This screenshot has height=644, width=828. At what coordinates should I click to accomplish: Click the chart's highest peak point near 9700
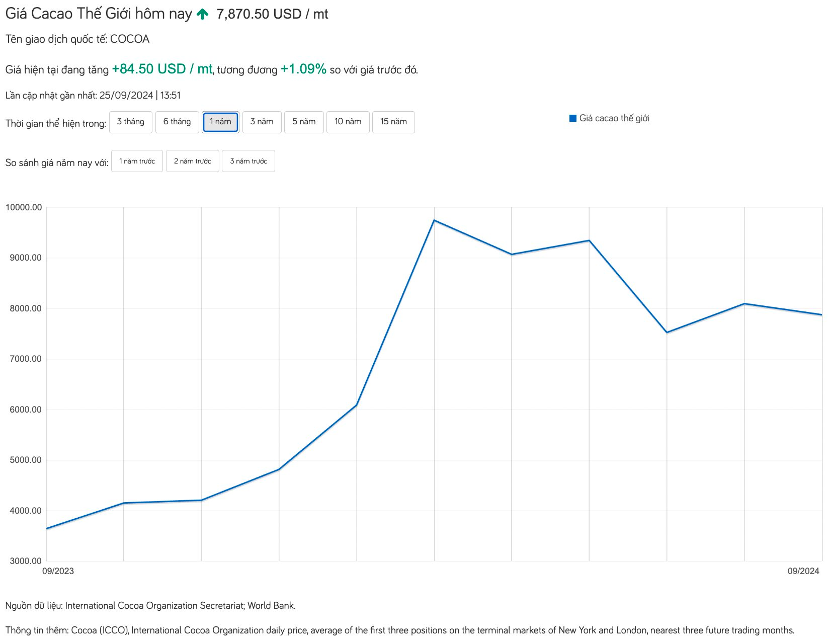[x=434, y=220]
